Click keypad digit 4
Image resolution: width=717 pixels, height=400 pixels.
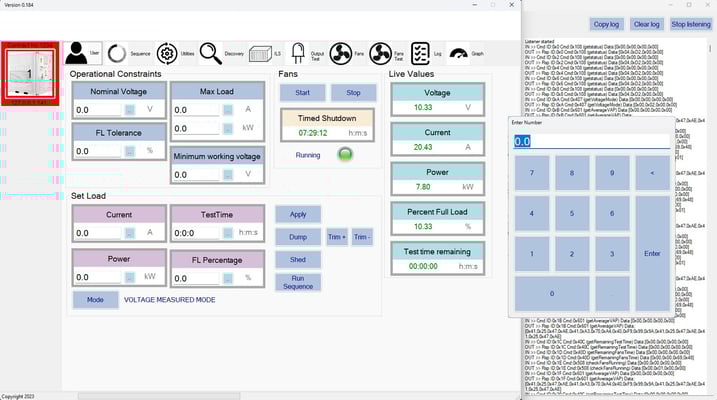pos(532,213)
